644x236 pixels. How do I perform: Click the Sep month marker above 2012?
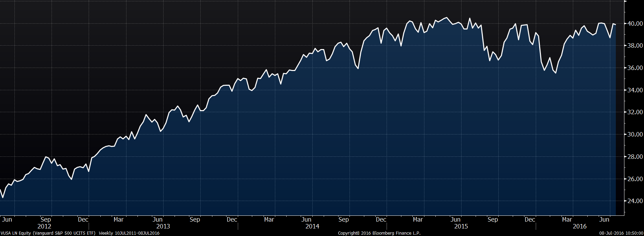(45, 220)
